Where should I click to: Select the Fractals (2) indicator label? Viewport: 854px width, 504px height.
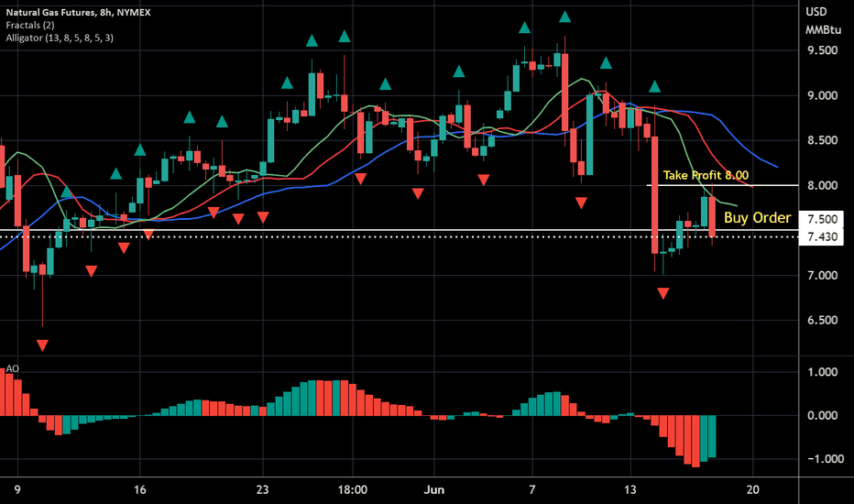pyautogui.click(x=30, y=25)
